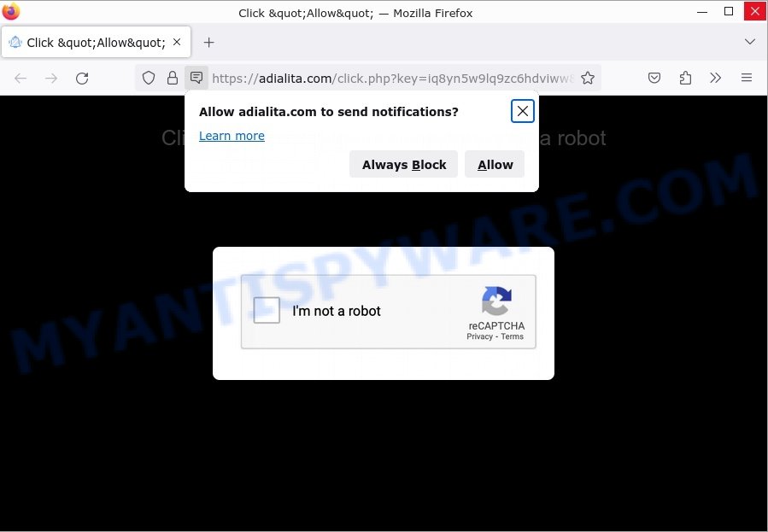Open the Firefox application menu
Screen dimensions: 768x532
747,78
